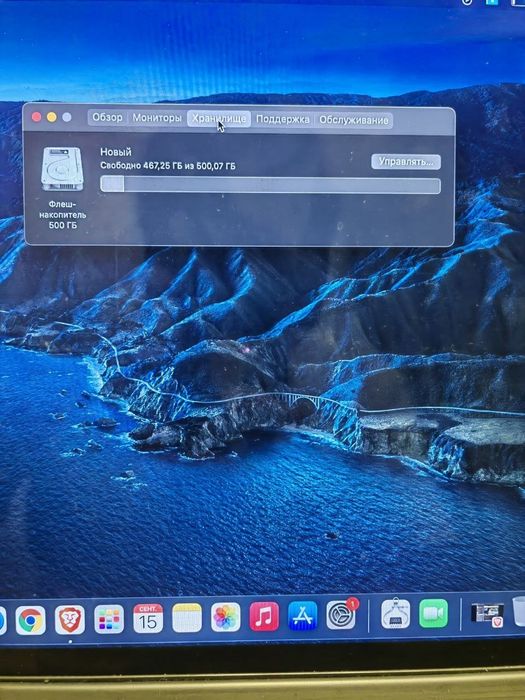Open the Photos app in the Dock
525x700 pixels.
(x=225, y=617)
